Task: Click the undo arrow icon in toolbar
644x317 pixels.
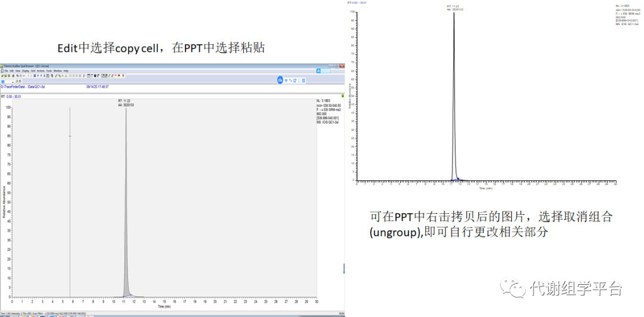Action: pyautogui.click(x=24, y=76)
